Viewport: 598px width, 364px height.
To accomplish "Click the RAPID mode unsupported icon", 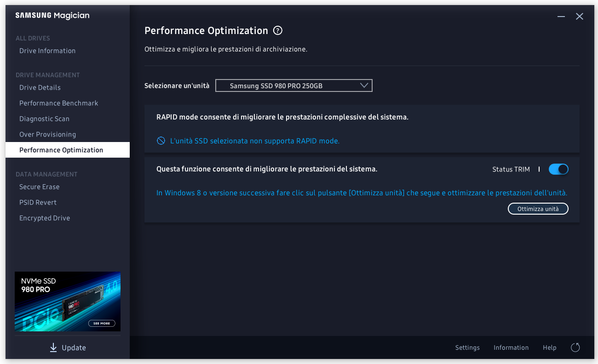I will click(161, 141).
